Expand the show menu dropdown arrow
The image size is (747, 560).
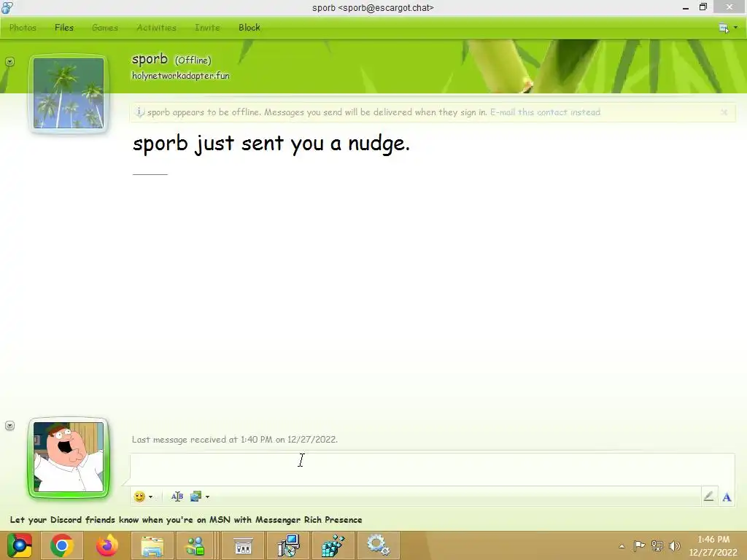click(735, 28)
